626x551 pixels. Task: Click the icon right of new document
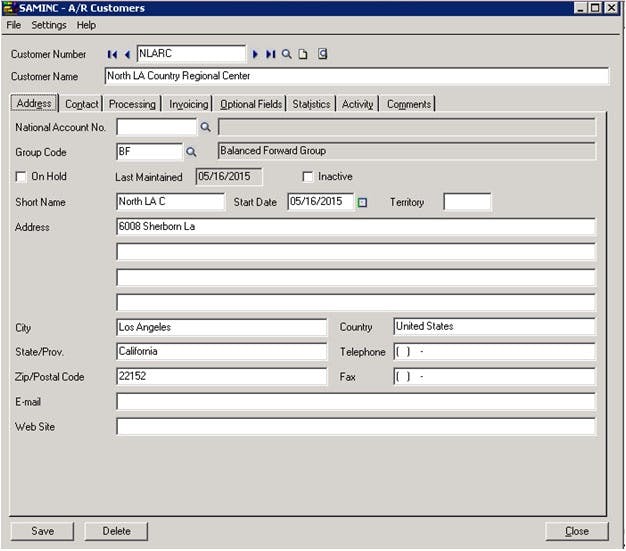click(x=323, y=54)
